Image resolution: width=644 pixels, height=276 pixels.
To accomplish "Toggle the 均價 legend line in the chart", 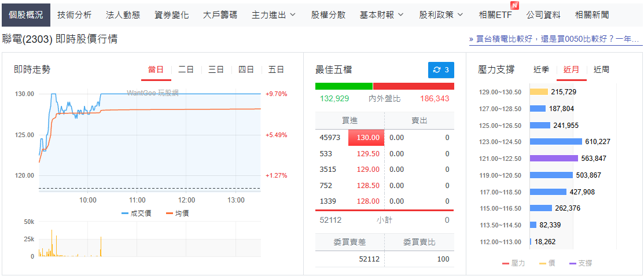I will coord(178,213).
